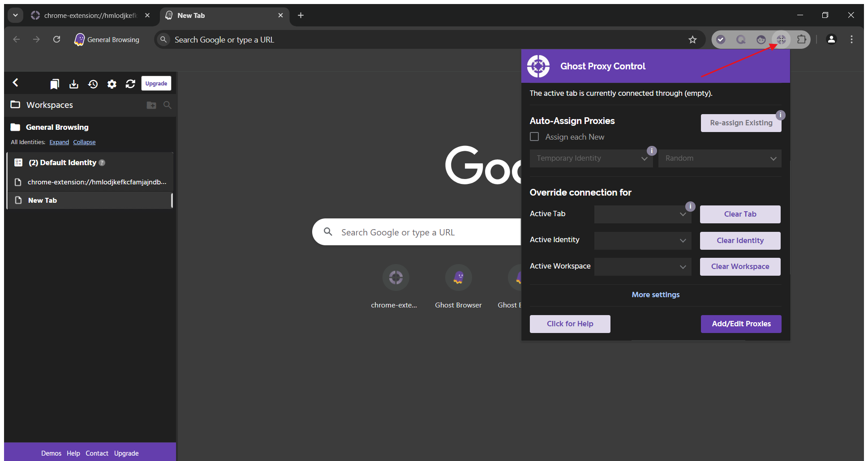Select New Tab in the identity list
The width and height of the screenshot is (868, 461).
pyautogui.click(x=43, y=201)
